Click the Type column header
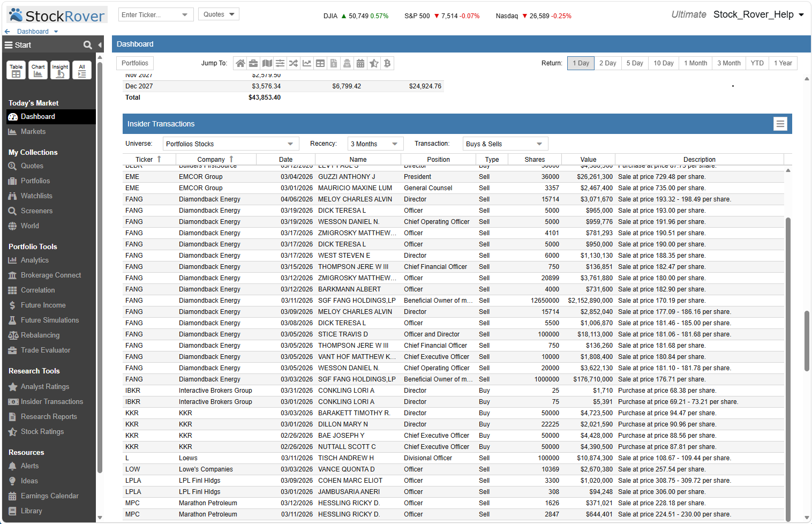This screenshot has width=812, height=524. [492, 160]
